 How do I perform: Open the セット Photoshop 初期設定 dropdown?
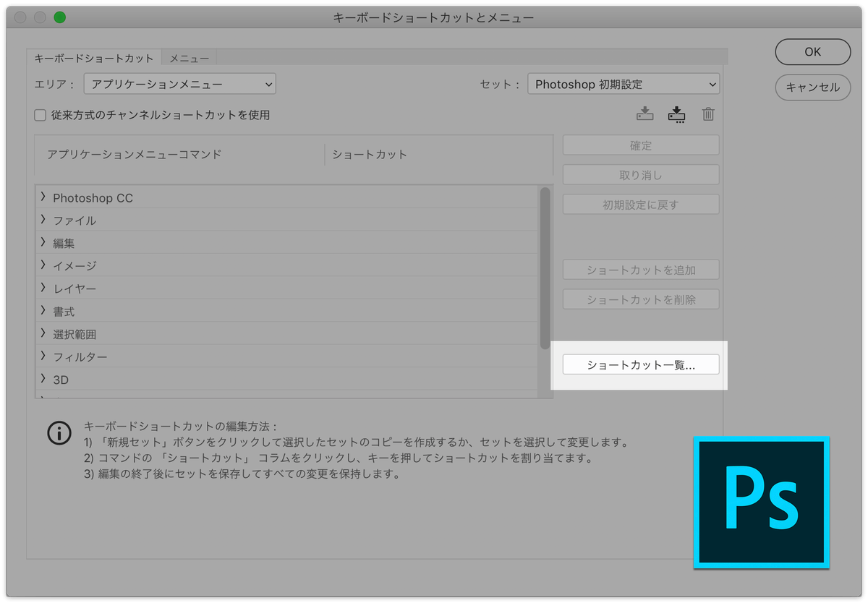[624, 84]
